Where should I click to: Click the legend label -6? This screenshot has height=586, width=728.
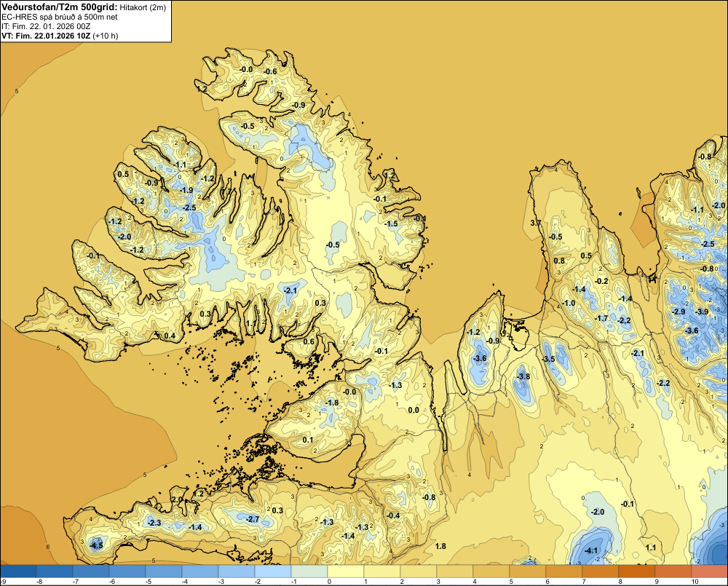click(112, 582)
